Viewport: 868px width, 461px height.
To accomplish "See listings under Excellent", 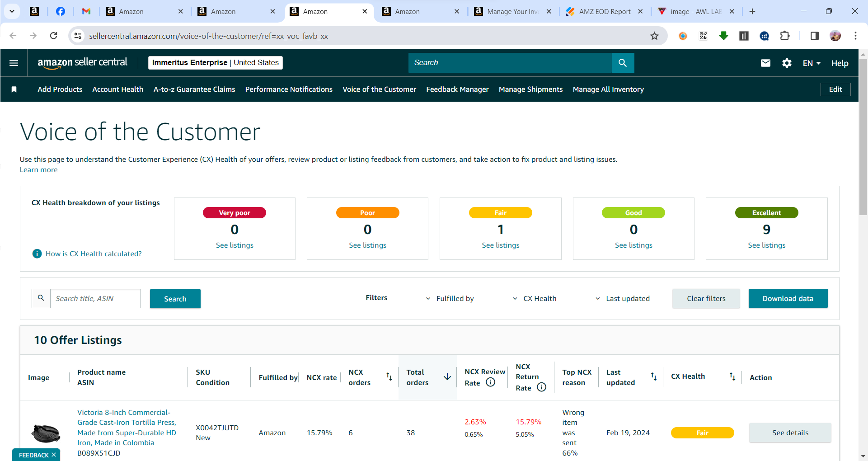I will (767, 245).
